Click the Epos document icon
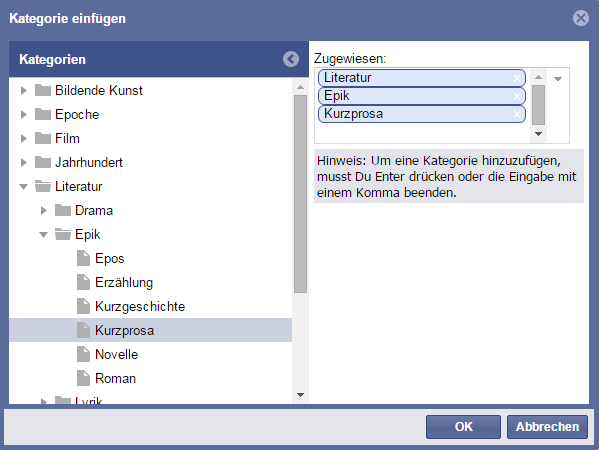This screenshot has height=450, width=599. (83, 258)
